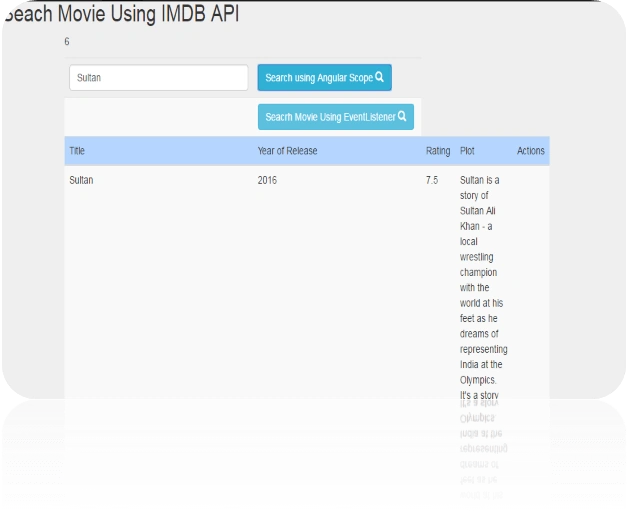
Task: Click the 7.5 rating cell
Action: (x=432, y=180)
